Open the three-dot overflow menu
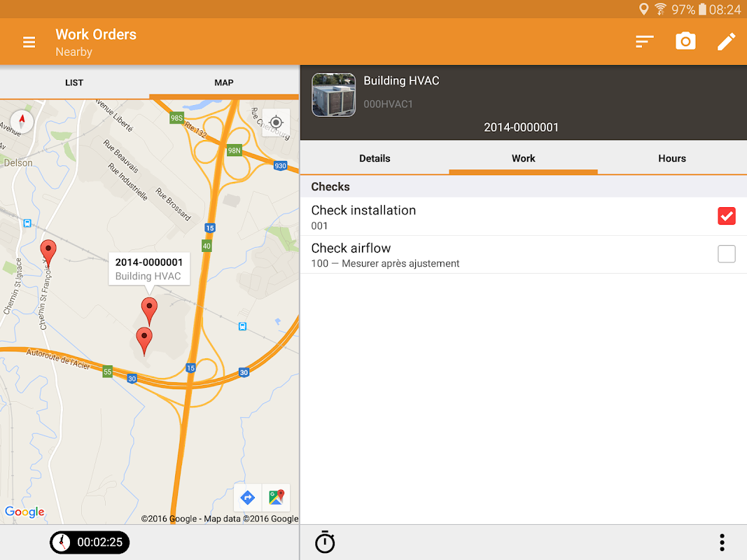The width and height of the screenshot is (747, 560). click(x=722, y=542)
